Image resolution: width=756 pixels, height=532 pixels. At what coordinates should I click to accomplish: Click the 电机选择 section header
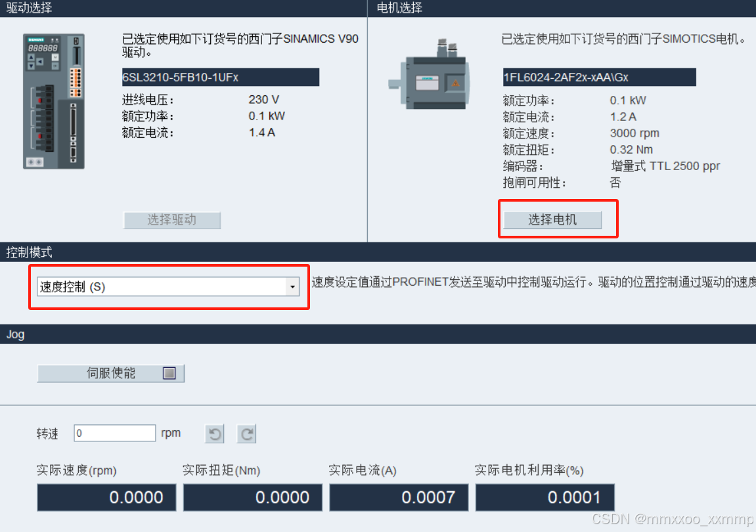[x=562, y=8]
